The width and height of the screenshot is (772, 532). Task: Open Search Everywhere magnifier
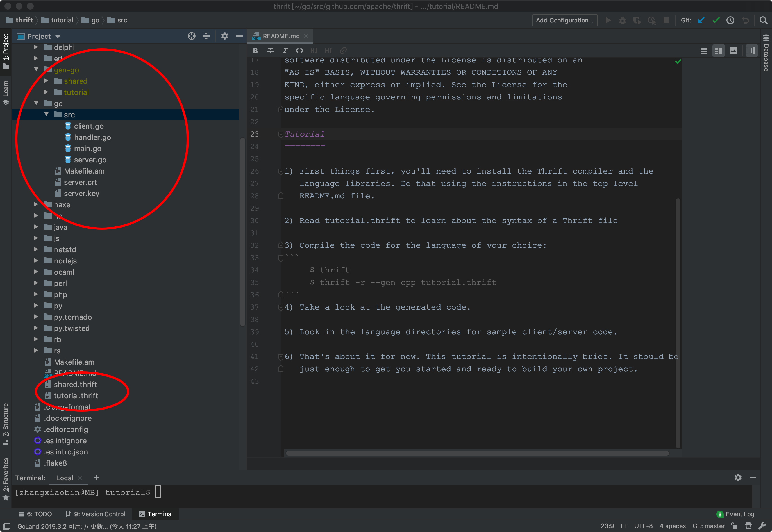[763, 20]
